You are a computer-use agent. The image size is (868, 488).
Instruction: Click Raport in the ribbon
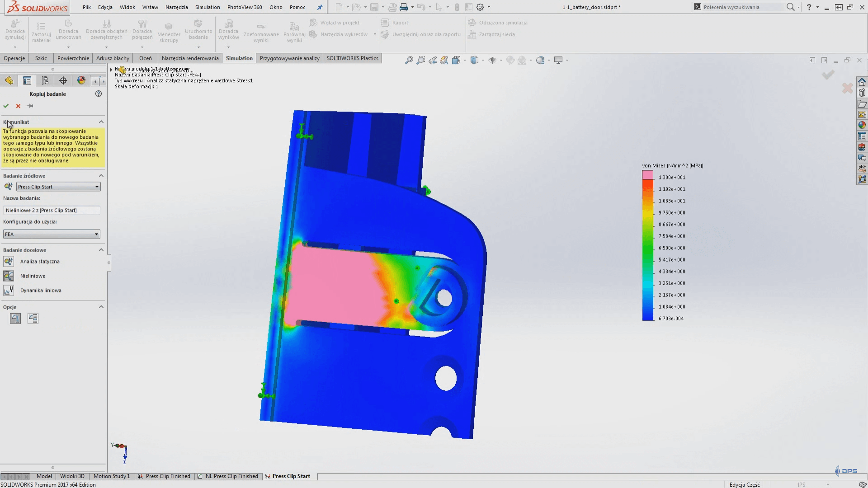point(400,23)
